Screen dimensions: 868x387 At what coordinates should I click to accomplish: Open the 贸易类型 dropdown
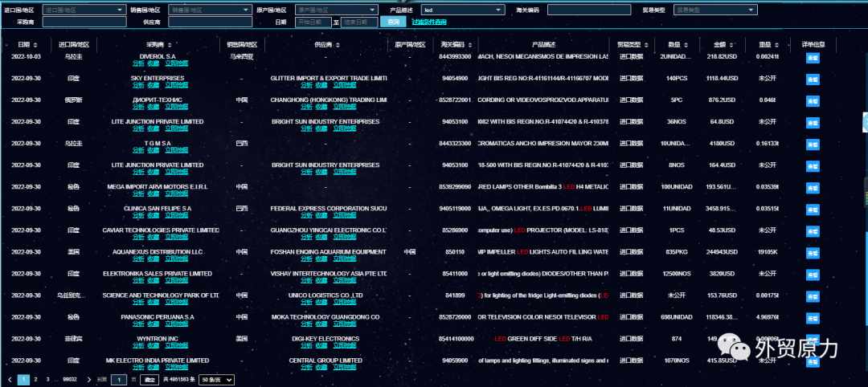(x=715, y=10)
